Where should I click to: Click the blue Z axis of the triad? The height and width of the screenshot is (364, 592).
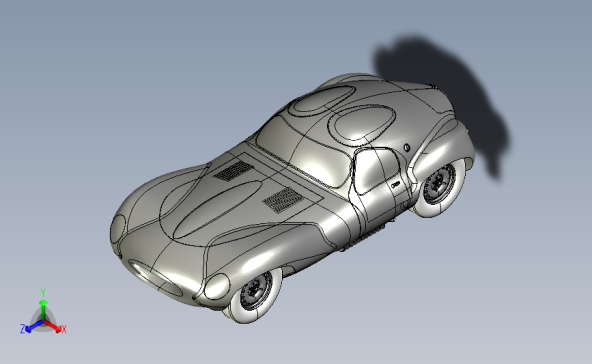32,327
